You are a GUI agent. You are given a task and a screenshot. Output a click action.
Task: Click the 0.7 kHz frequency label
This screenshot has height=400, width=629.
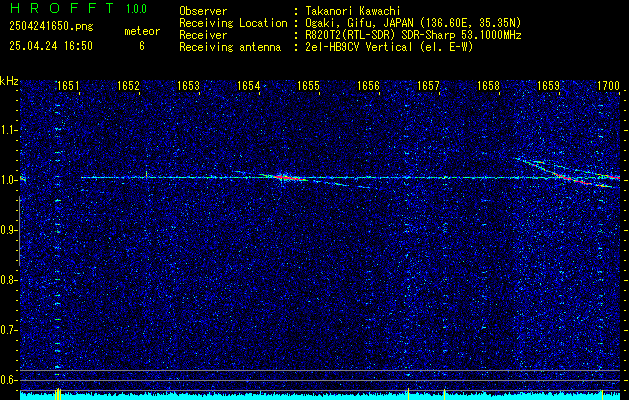[8, 330]
